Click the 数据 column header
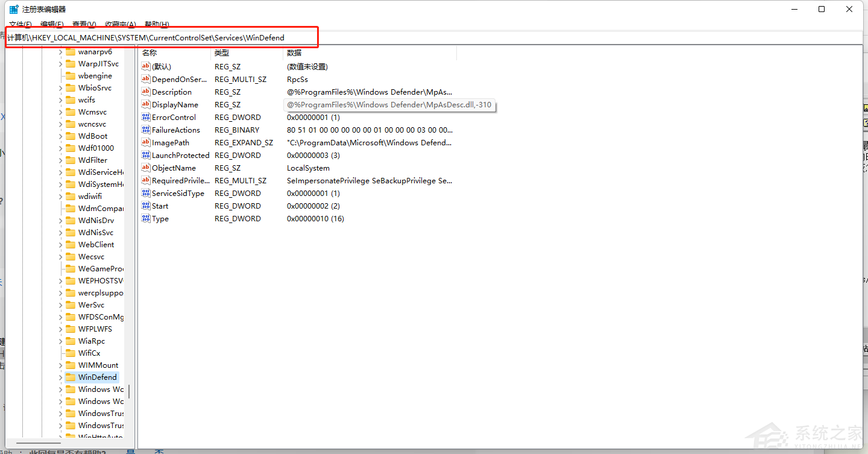Screen dimensions: 868x454 coord(368,53)
